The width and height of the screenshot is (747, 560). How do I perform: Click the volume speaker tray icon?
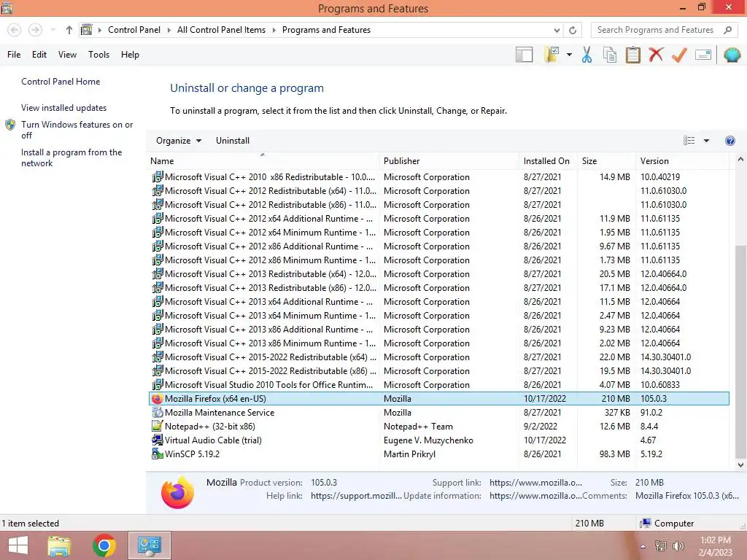678,545
